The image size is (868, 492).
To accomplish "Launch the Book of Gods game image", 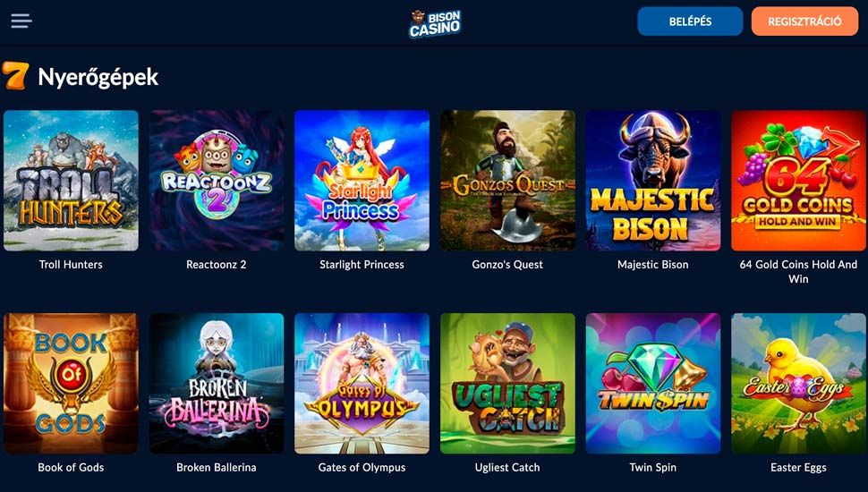I will (x=71, y=384).
